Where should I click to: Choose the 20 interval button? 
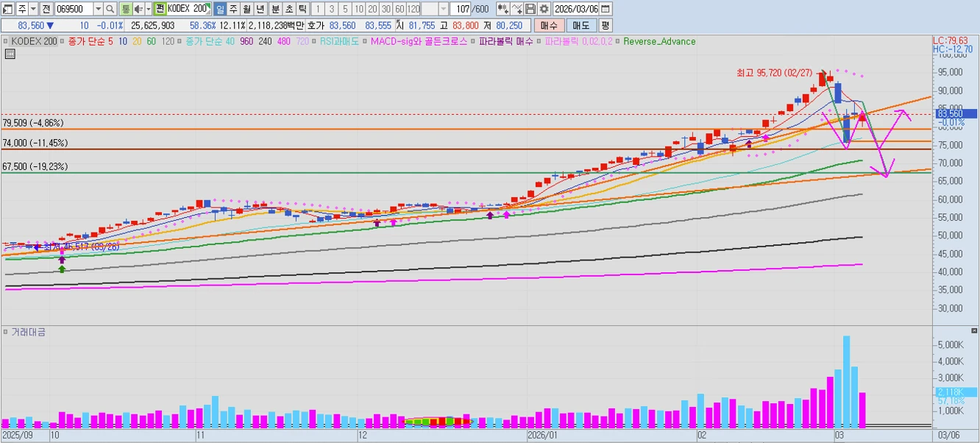(372, 9)
